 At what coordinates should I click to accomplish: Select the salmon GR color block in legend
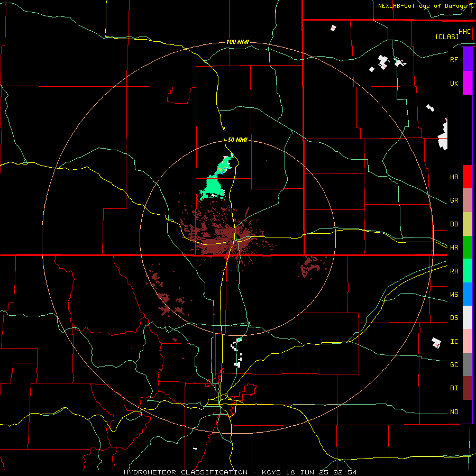pos(467,200)
